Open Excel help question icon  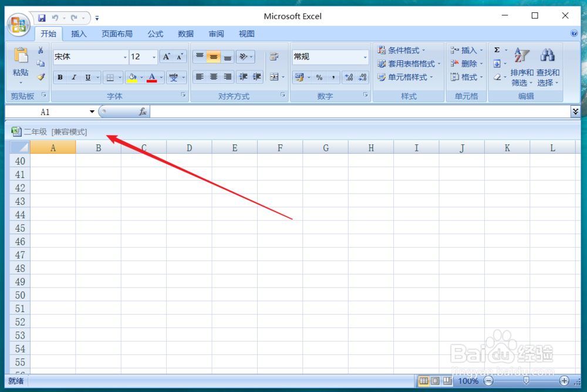coord(574,33)
